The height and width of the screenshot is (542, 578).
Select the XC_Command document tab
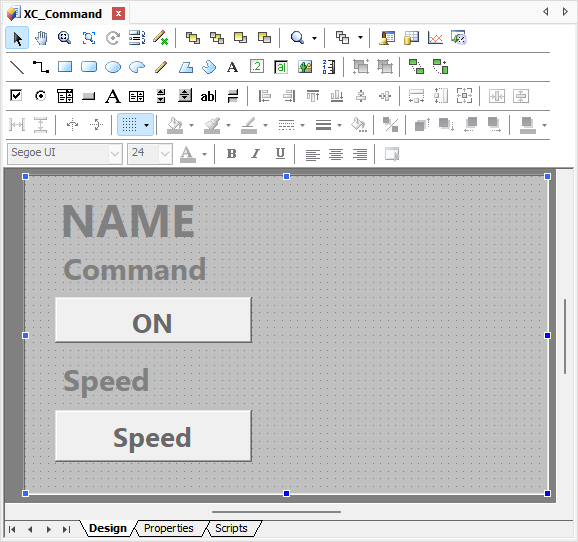(63, 14)
